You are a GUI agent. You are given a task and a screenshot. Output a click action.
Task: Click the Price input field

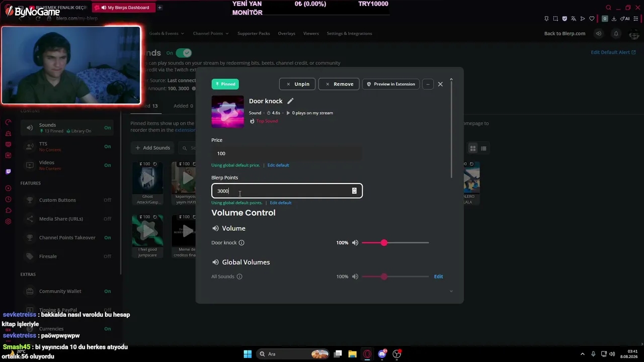287,153
